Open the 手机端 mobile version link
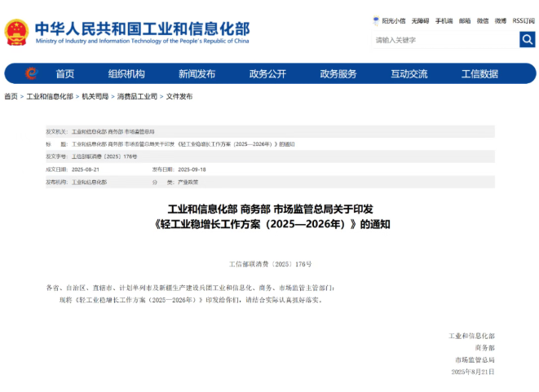The width and height of the screenshot is (539, 392). point(444,20)
